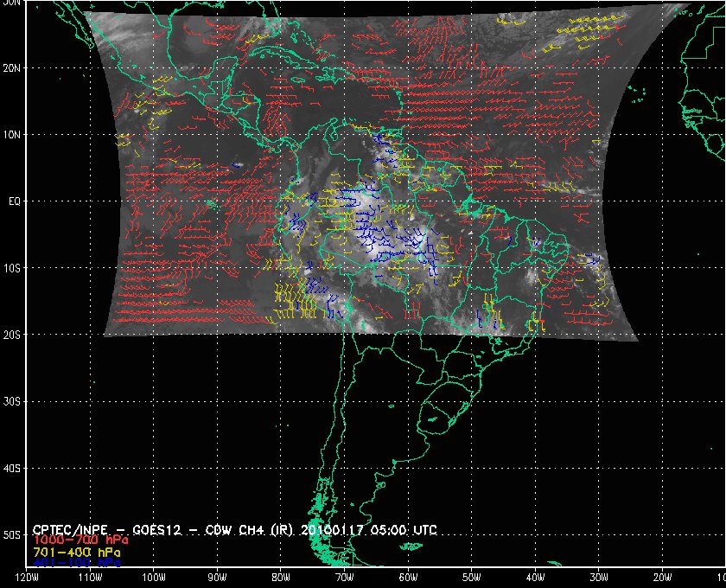The image size is (726, 588).
Task: Click the CPTEC/INPE GOES12 title caption
Action: [x=235, y=530]
